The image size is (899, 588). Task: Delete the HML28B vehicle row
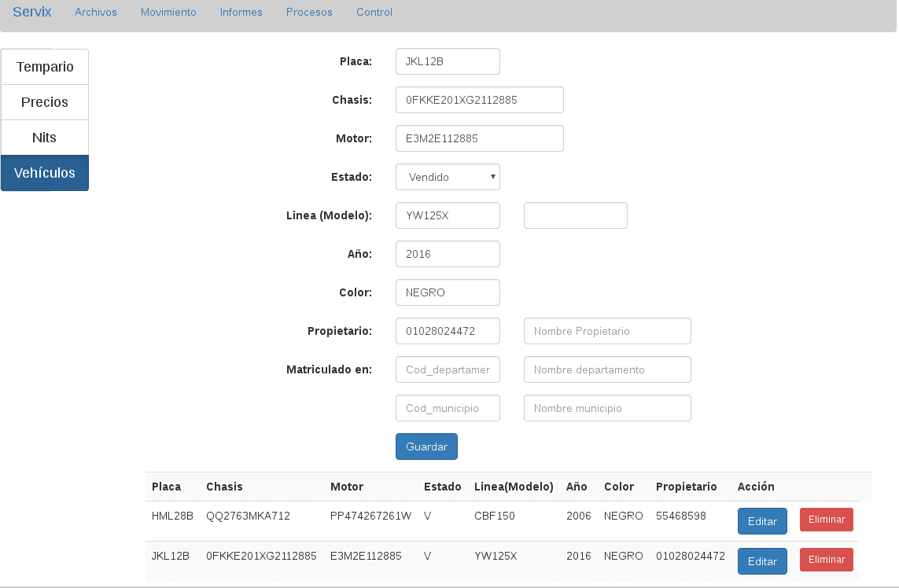click(826, 520)
